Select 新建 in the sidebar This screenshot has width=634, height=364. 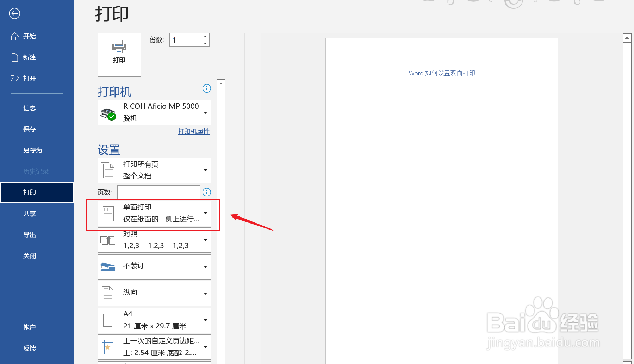point(23,57)
